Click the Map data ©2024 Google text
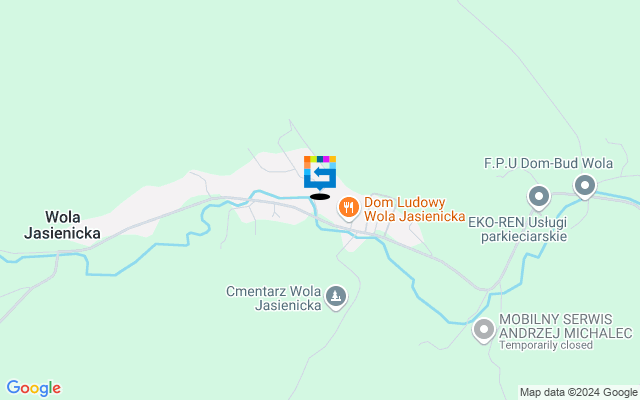 point(579,393)
